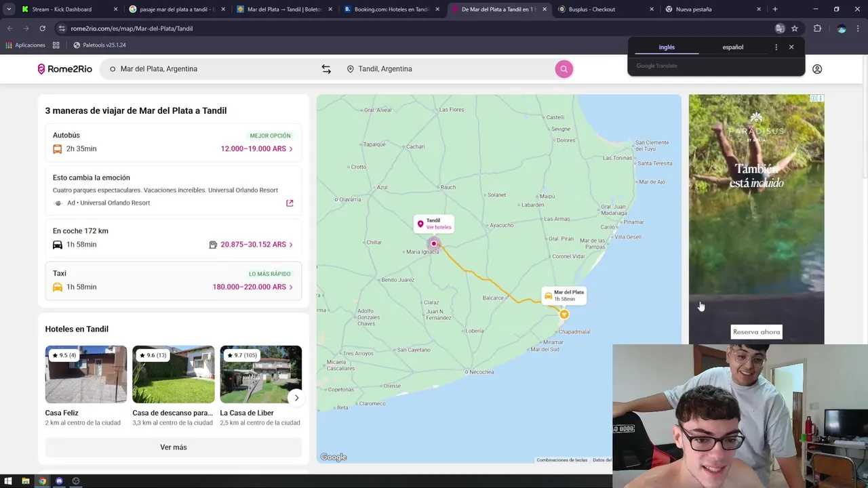Open Casa Feliz hotel thumbnail

[86, 374]
